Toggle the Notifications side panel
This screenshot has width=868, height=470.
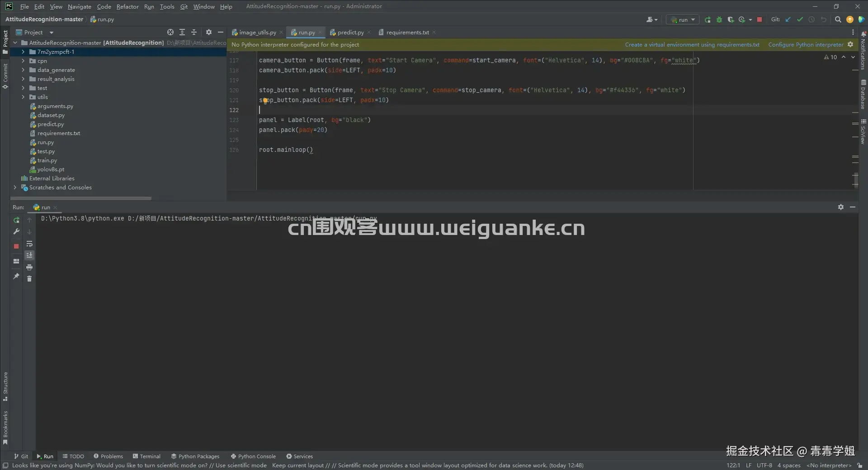863,51
